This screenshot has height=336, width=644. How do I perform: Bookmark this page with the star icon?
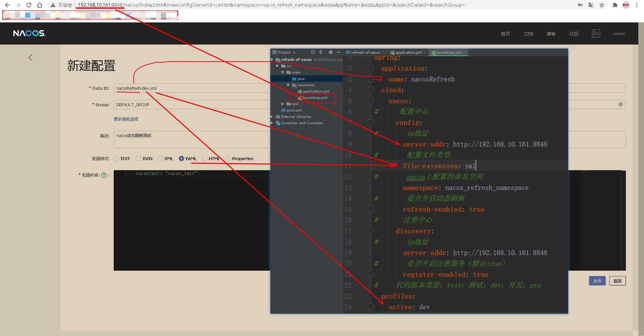pos(602,5)
